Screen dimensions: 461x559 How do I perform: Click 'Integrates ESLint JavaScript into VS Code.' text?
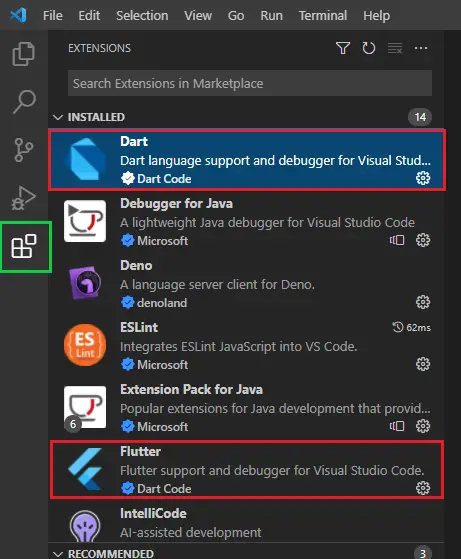[x=239, y=347]
